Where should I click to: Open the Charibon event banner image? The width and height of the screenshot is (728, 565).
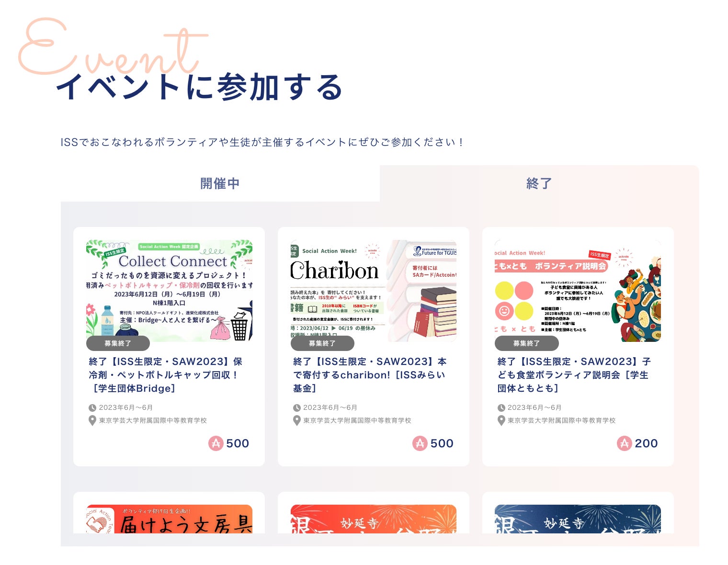pyautogui.click(x=374, y=291)
